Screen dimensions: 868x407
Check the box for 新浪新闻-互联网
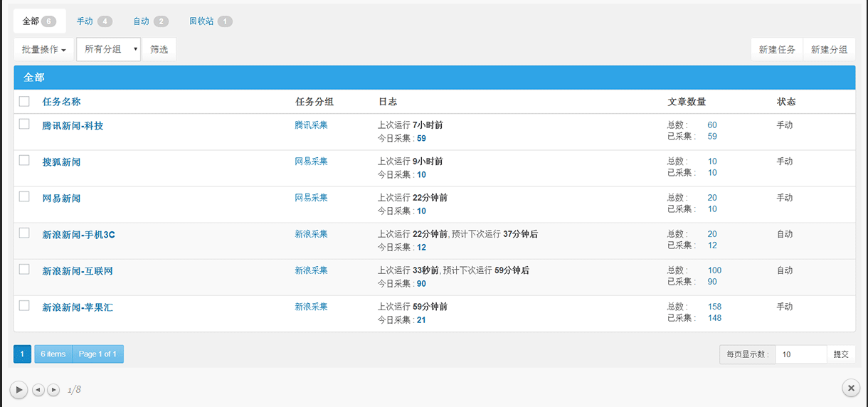click(x=24, y=269)
